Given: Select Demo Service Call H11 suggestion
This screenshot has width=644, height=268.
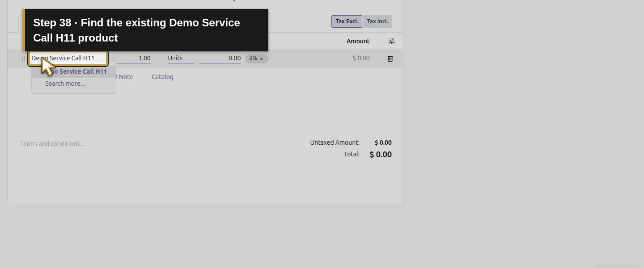Looking at the screenshot, I should tap(74, 71).
